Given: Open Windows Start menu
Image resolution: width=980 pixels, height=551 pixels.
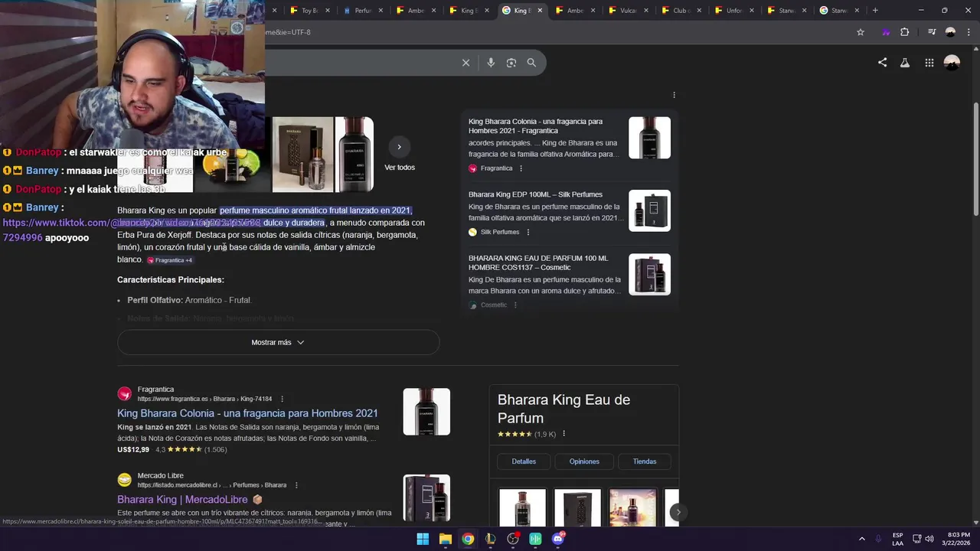Looking at the screenshot, I should point(423,539).
